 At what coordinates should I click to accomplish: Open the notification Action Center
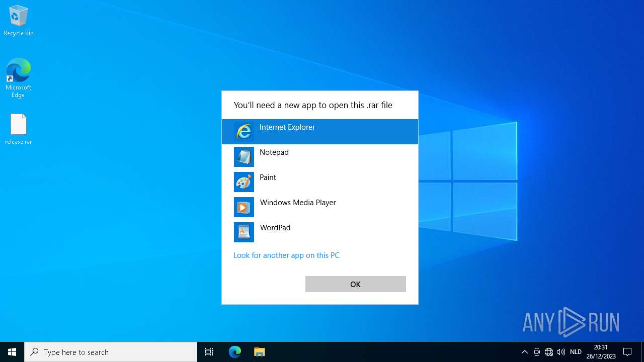click(627, 352)
